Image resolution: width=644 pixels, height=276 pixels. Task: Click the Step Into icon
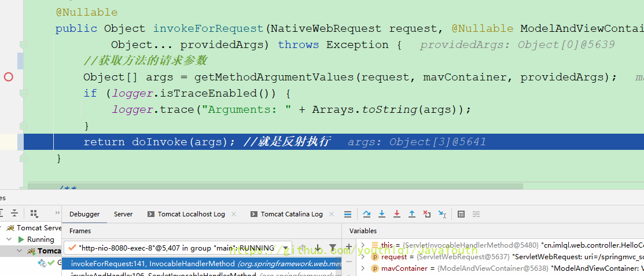click(382, 214)
